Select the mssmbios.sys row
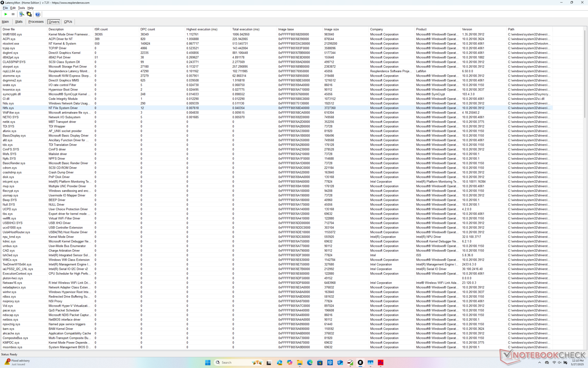Viewport: 588px width, 368px height. pos(277,347)
